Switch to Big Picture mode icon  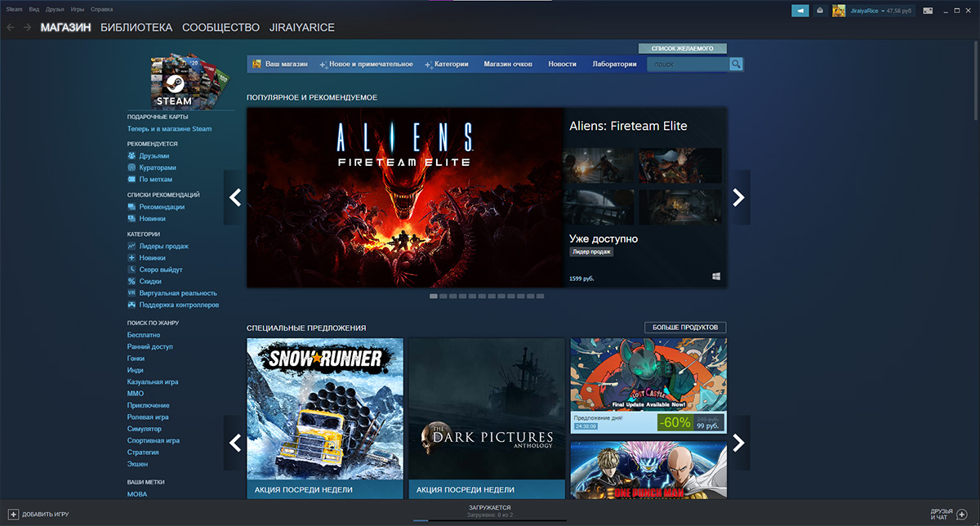pos(927,10)
